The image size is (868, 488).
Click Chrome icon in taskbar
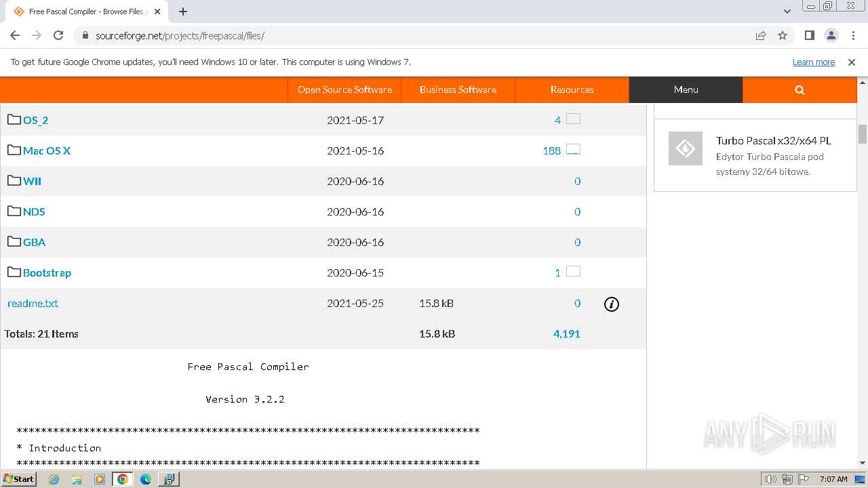(x=123, y=479)
